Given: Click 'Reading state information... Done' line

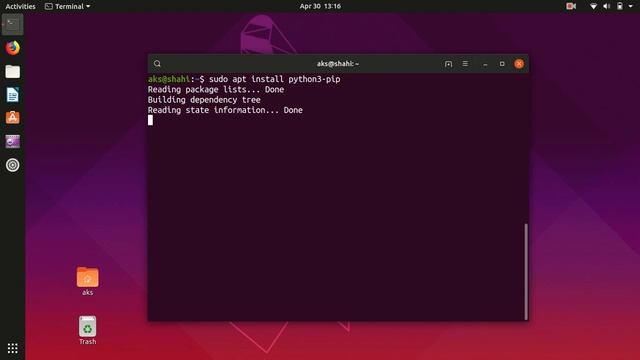Looking at the screenshot, I should (x=225, y=110).
